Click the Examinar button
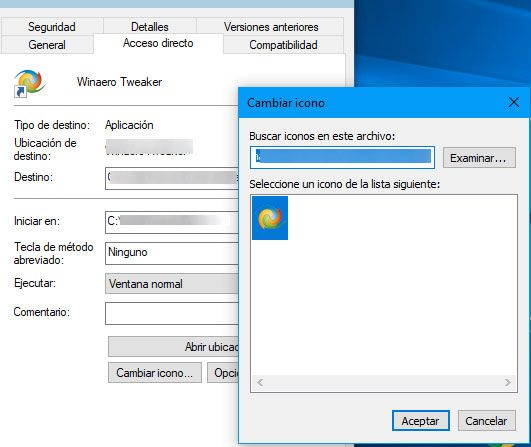531x447 pixels. pos(479,158)
